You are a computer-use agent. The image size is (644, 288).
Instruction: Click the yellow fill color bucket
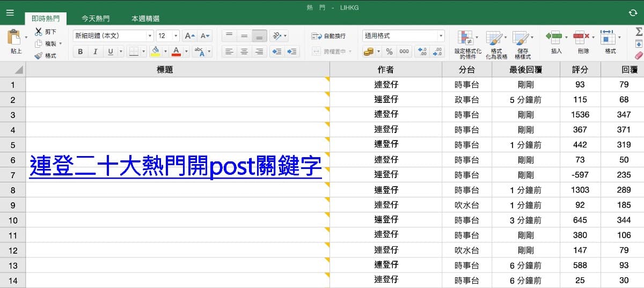(156, 51)
